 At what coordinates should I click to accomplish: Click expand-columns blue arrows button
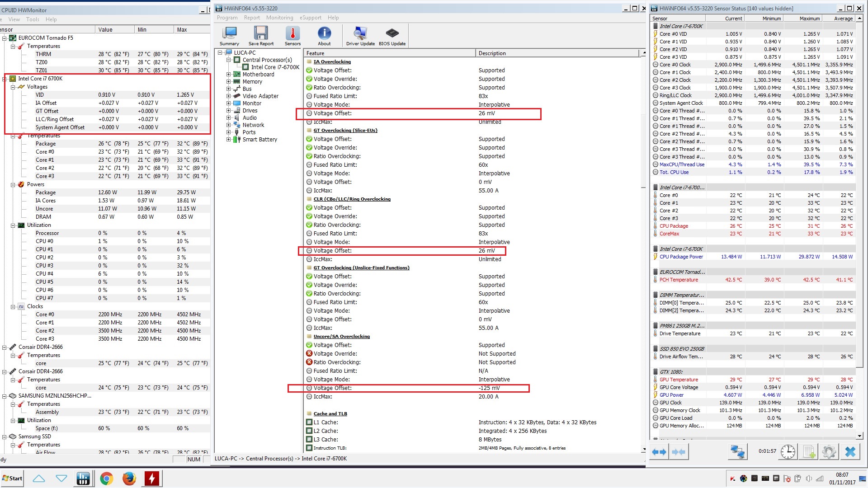[x=659, y=452]
